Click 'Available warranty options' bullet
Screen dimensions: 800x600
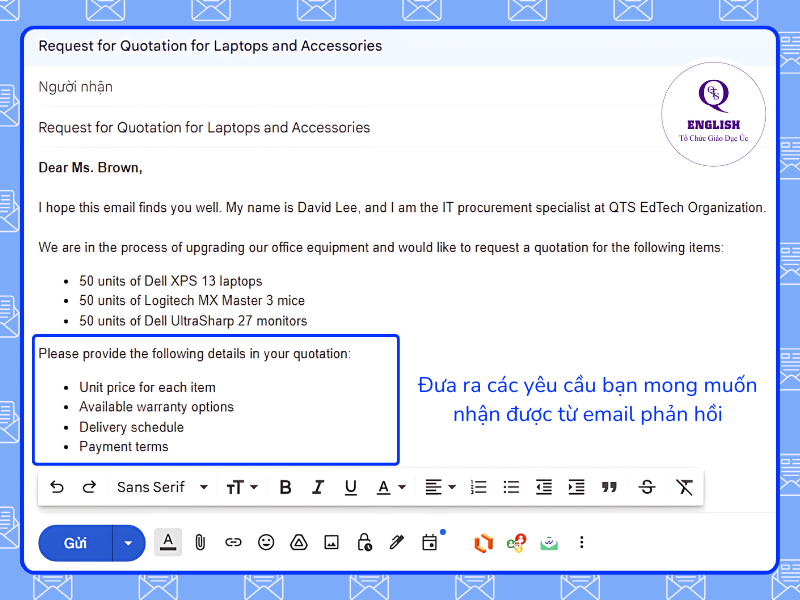(156, 407)
